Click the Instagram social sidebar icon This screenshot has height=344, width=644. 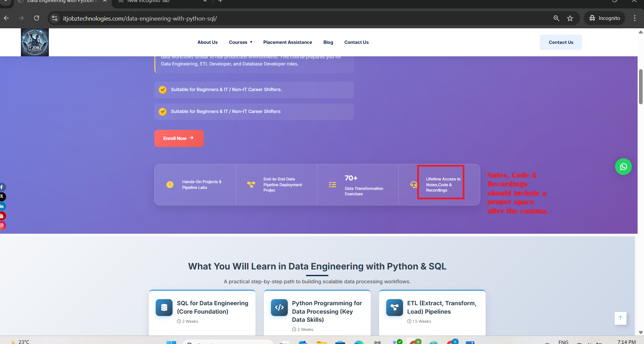(x=2, y=225)
